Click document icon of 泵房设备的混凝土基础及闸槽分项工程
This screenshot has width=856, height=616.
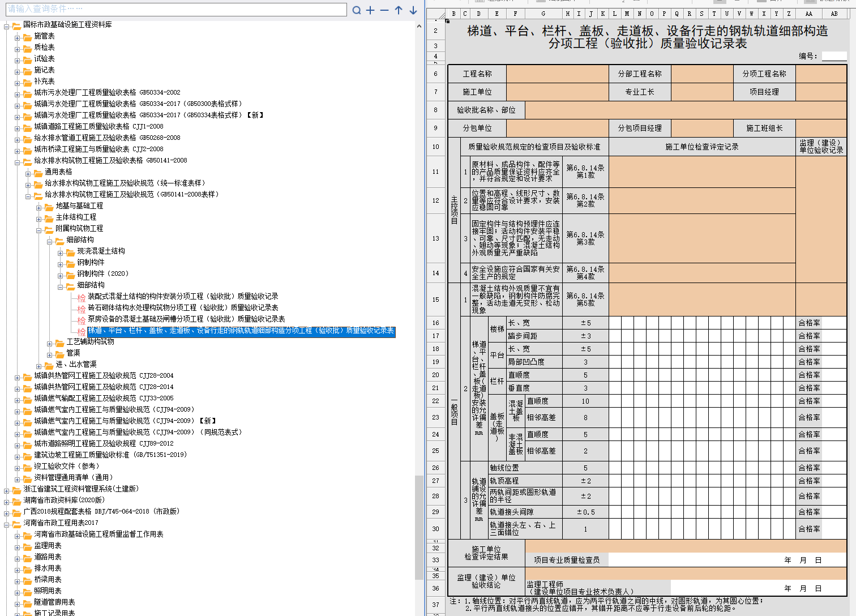(x=82, y=319)
